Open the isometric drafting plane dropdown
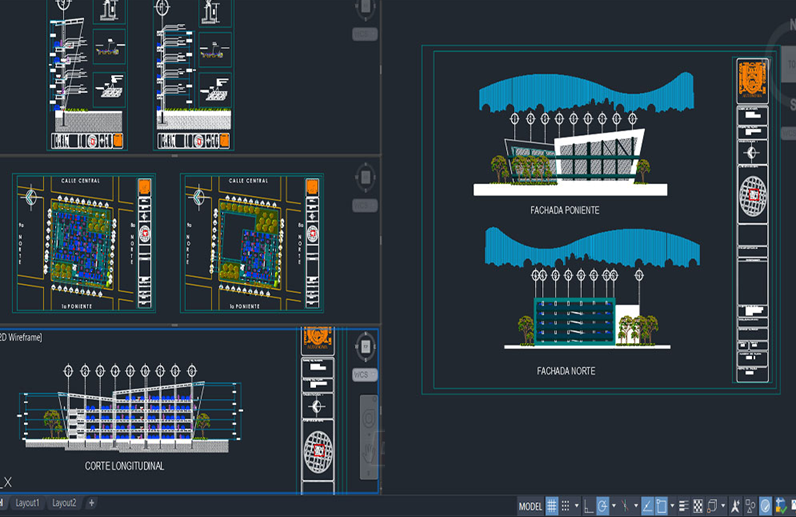796x517 pixels. click(636, 506)
